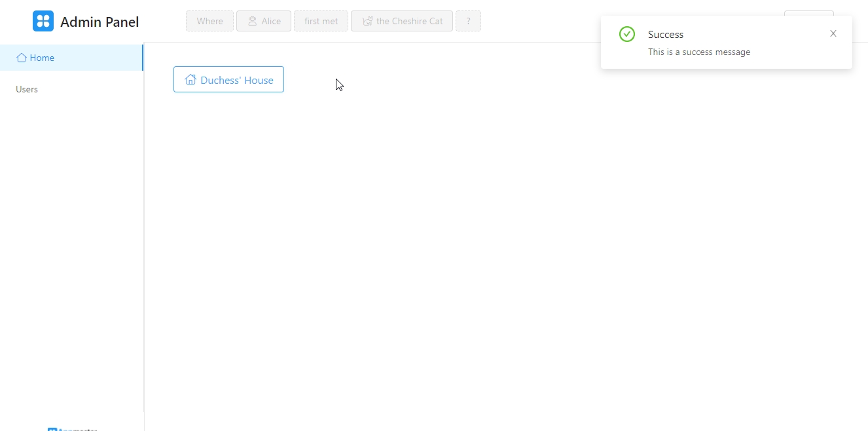Click the "Success" notification heading
The height and width of the screenshot is (431, 868).
[666, 34]
